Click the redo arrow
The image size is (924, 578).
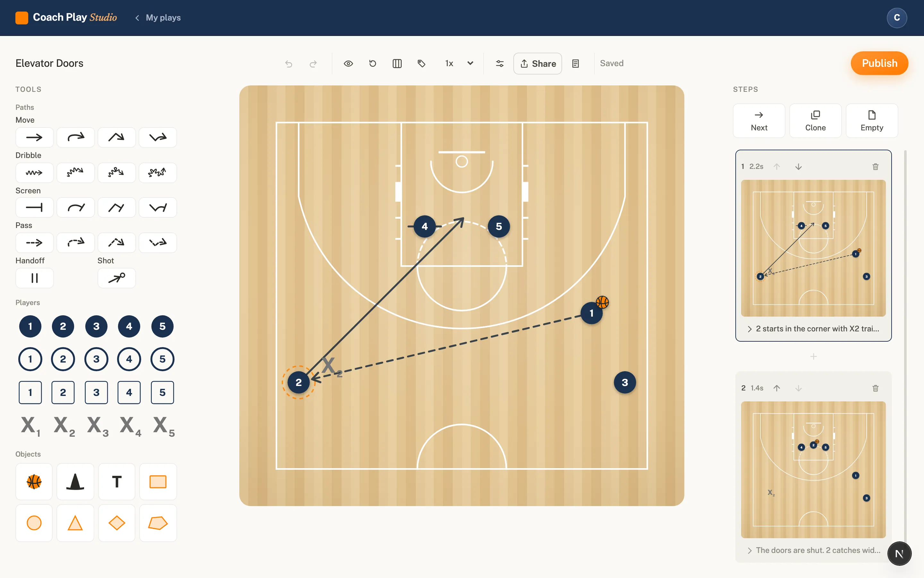click(313, 64)
